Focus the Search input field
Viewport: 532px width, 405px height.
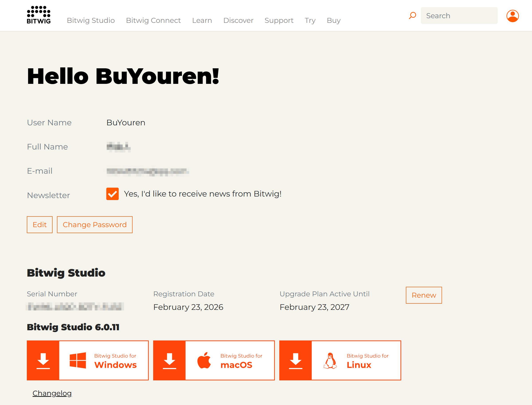[459, 16]
